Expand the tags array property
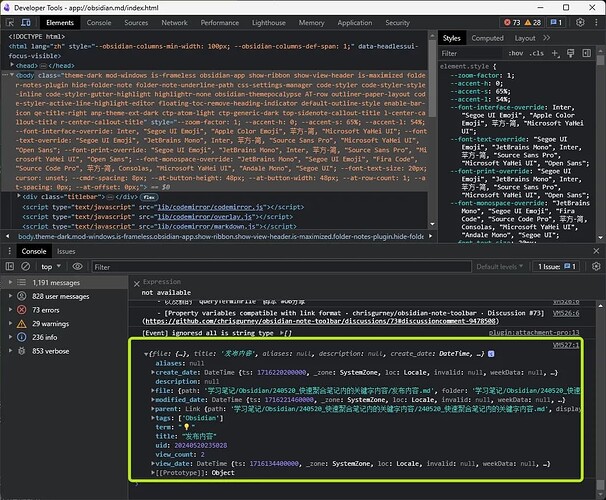Image resolution: width=606 pixels, height=500 pixels. pos(153,418)
